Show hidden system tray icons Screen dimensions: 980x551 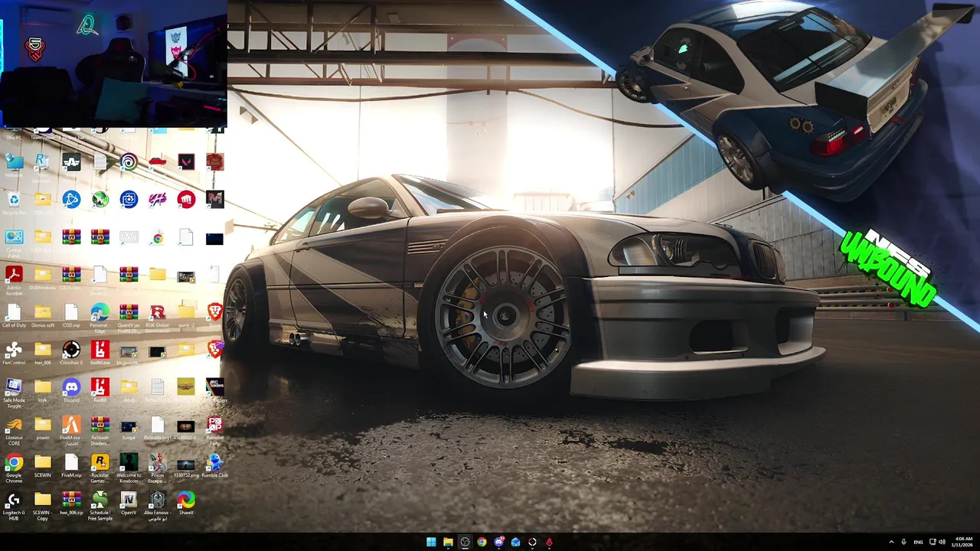[891, 542]
